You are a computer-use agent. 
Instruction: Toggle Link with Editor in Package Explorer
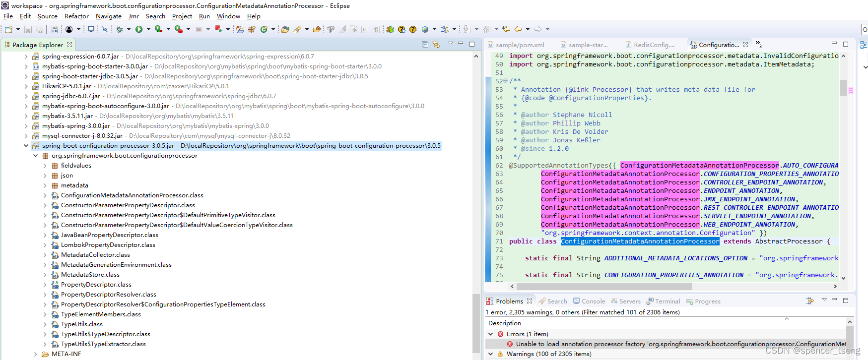tap(436, 45)
